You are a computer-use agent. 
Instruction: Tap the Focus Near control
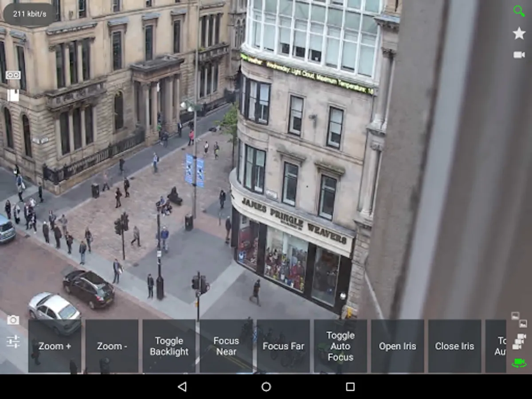(226, 346)
